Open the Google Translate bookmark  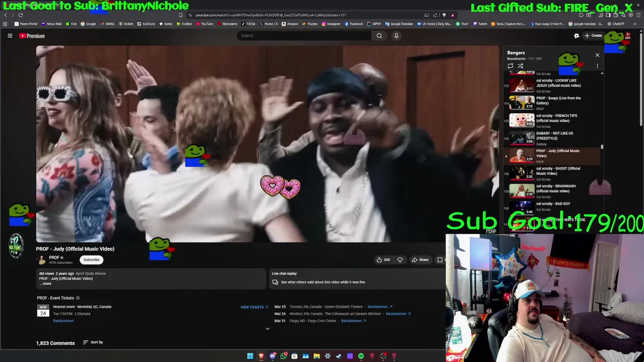(x=399, y=24)
